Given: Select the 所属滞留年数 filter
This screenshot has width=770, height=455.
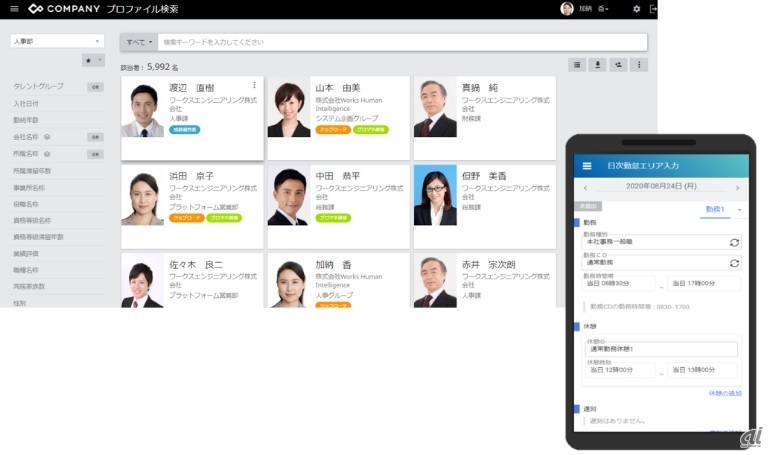Looking at the screenshot, I should (32, 171).
